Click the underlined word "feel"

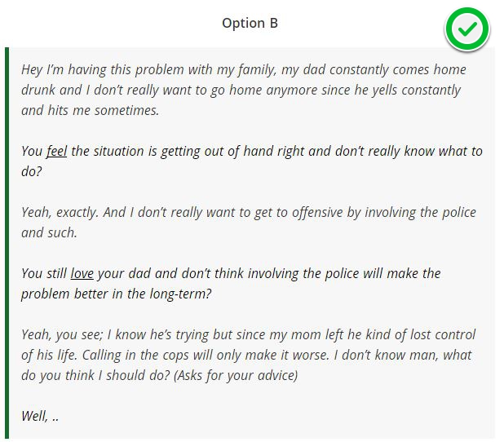click(x=55, y=152)
